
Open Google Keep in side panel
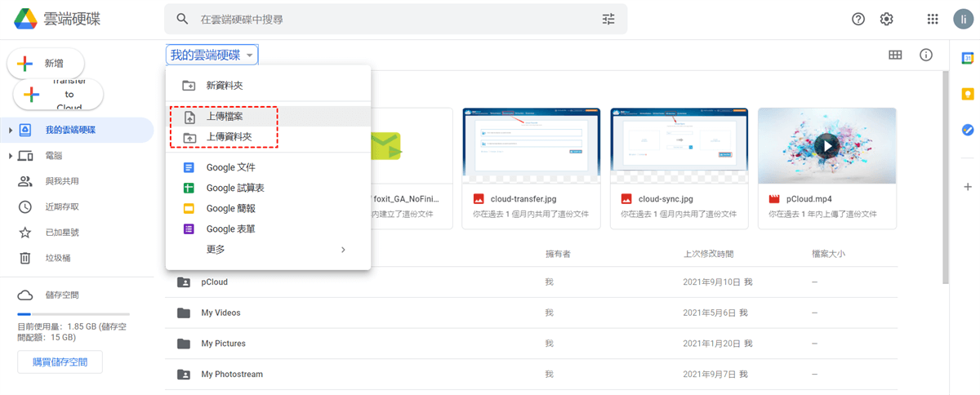pos(968,94)
